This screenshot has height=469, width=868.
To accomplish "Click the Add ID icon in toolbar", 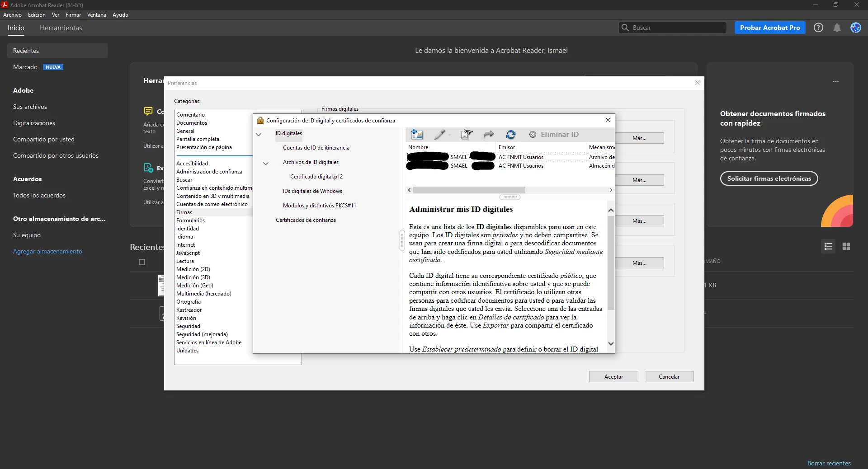I will pos(417,134).
